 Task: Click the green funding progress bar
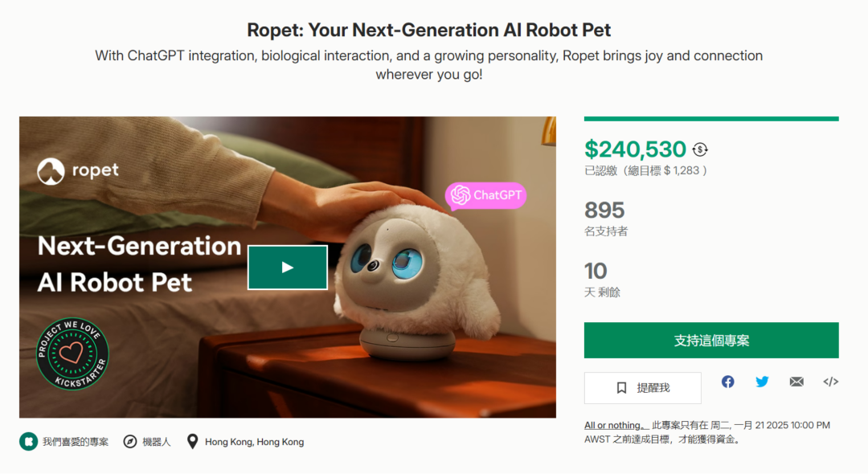pyautogui.click(x=711, y=118)
